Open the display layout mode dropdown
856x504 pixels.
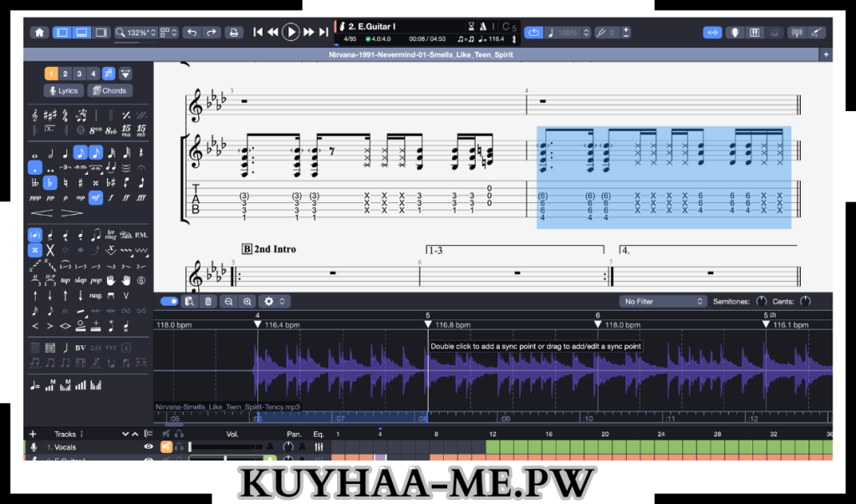coord(169,33)
